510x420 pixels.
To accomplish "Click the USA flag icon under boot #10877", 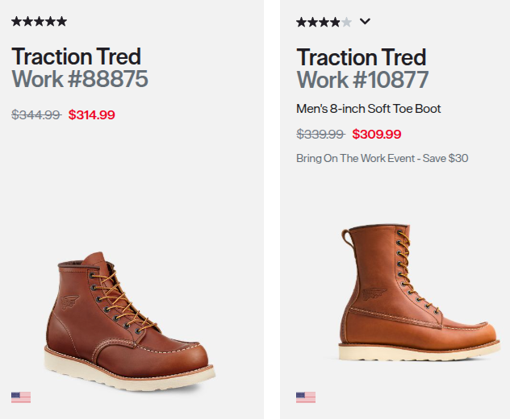I will coord(306,397).
